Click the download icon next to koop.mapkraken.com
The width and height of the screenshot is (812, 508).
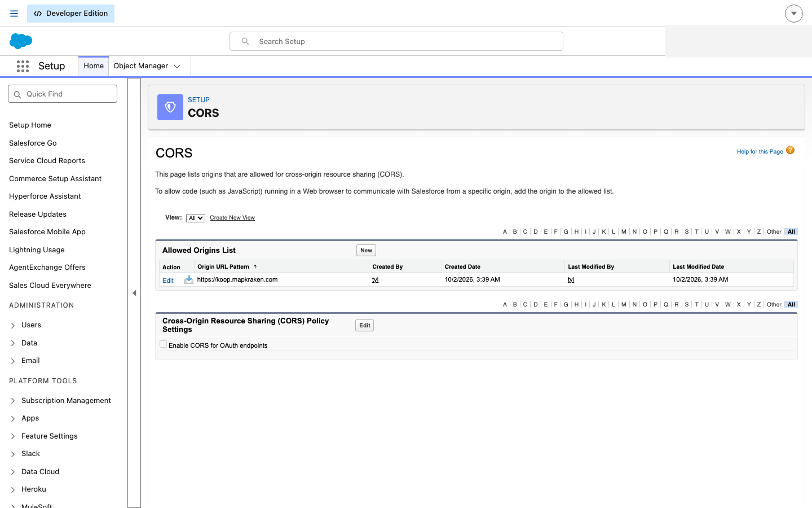(x=189, y=280)
